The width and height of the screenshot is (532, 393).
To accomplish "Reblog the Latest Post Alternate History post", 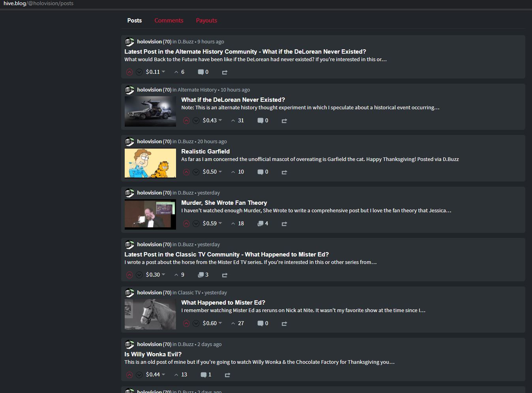I will [225, 72].
